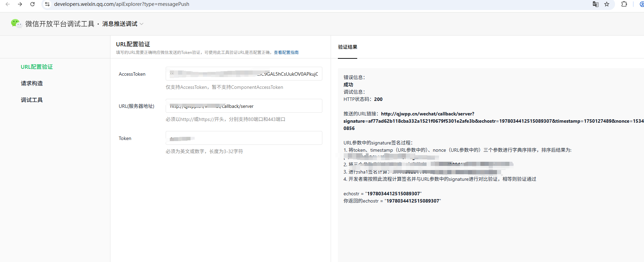Click the Token input field
Image resolution: width=644 pixels, height=262 pixels.
pyautogui.click(x=244, y=138)
